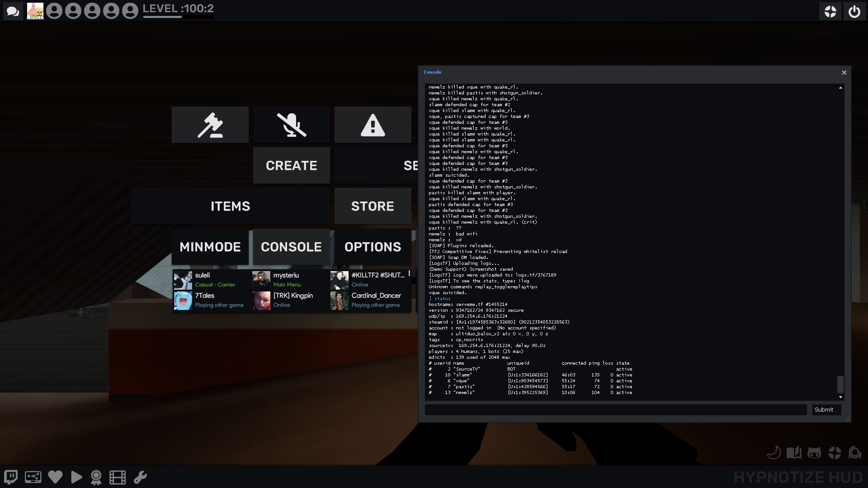Screen dimensions: 868x488
Task: Open the OPTIONS menu
Action: (x=373, y=247)
